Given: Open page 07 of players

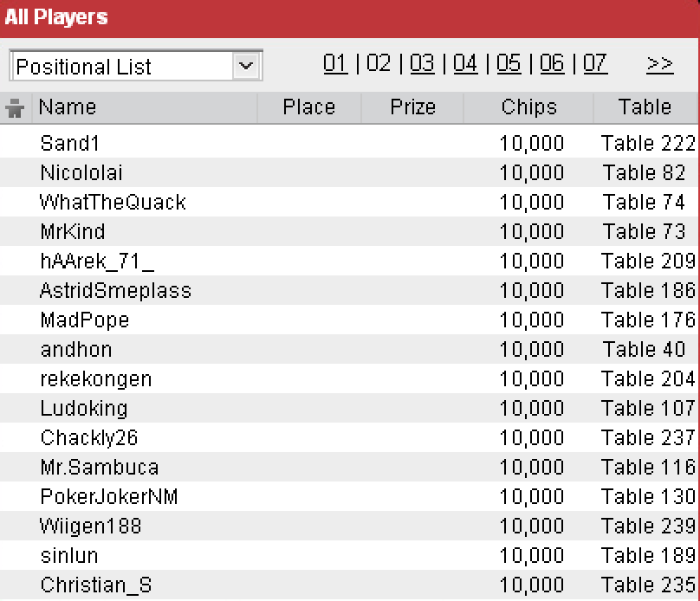Looking at the screenshot, I should point(595,64).
